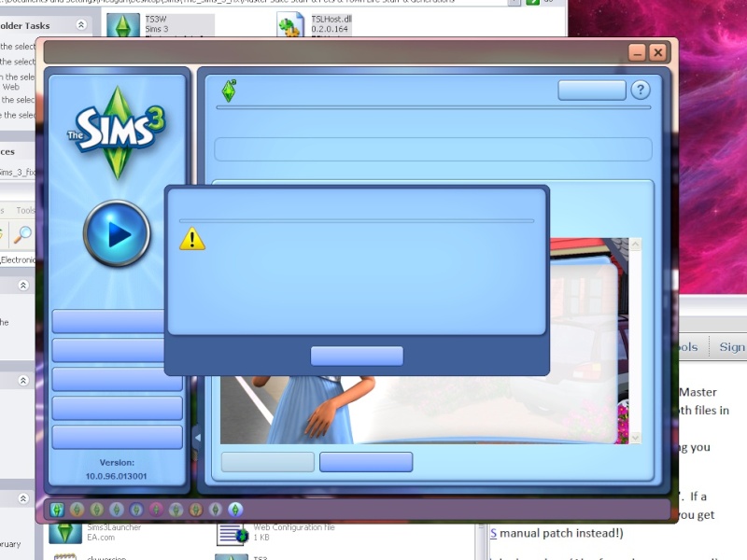
Task: Click the Search magnifier icon in Explorer toolbar
Action: pos(22,235)
